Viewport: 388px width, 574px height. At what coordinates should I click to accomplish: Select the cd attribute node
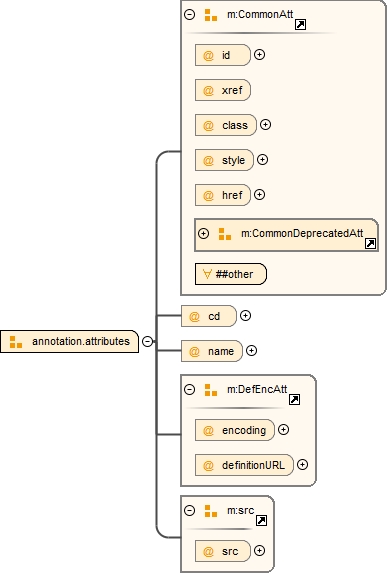point(209,316)
